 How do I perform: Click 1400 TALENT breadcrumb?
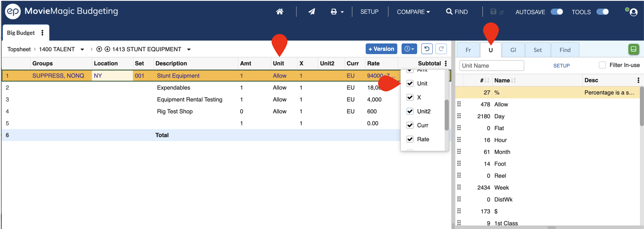[57, 49]
